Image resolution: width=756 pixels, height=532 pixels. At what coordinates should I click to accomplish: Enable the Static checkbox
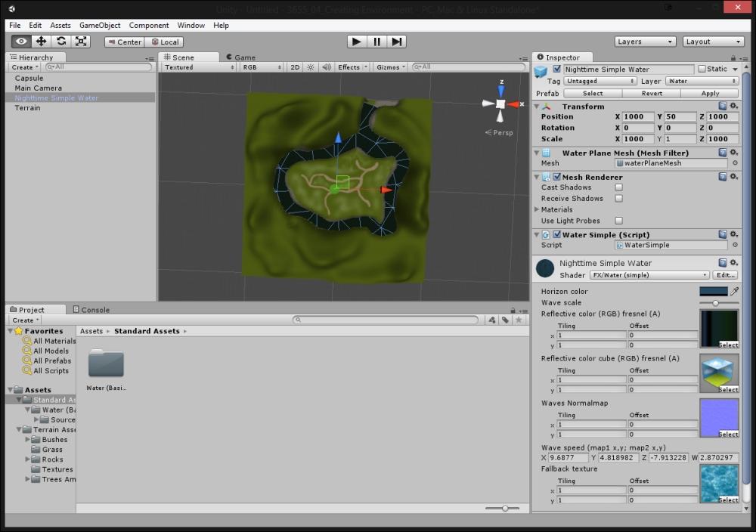pos(702,69)
